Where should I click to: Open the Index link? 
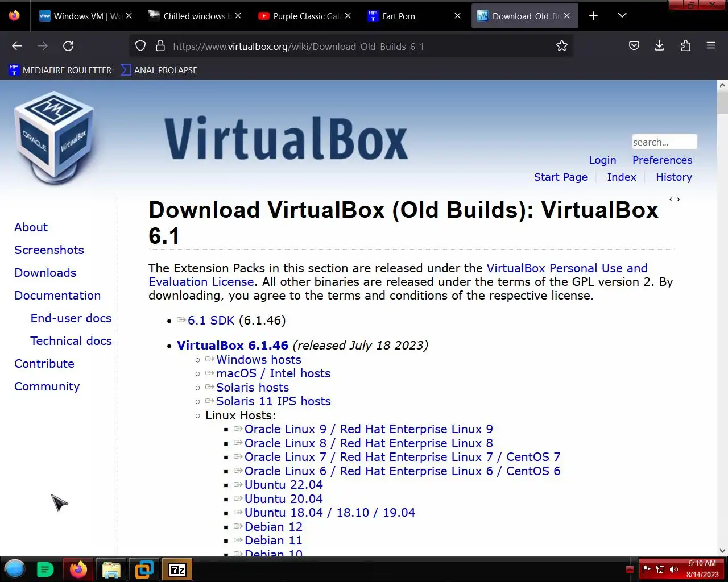621,177
